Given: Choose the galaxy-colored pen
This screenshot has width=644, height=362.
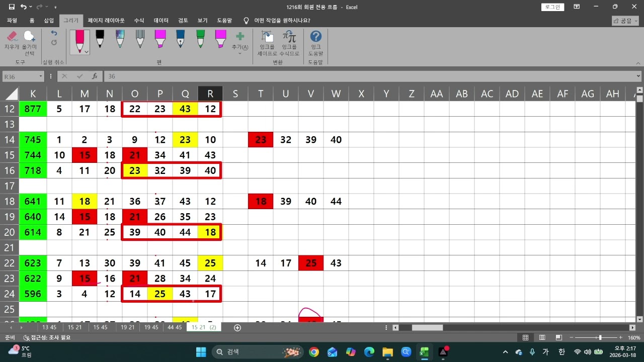Looking at the screenshot, I should 120,39.
